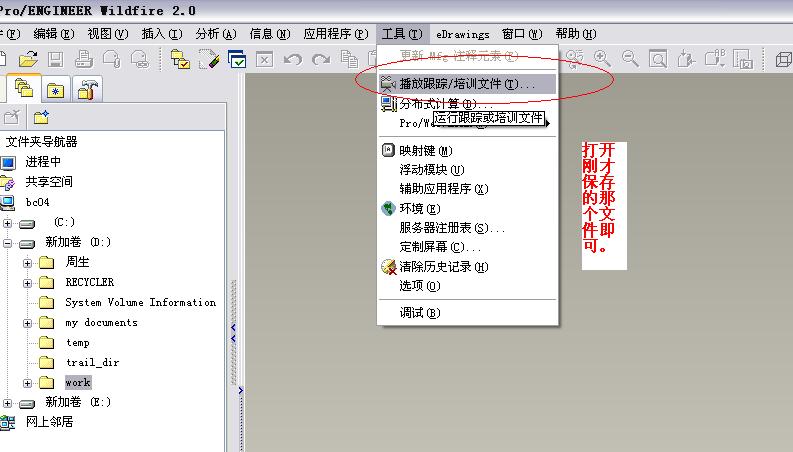Click the send-with-link mail icon
The height and width of the screenshot is (452, 793).
tap(140, 59)
